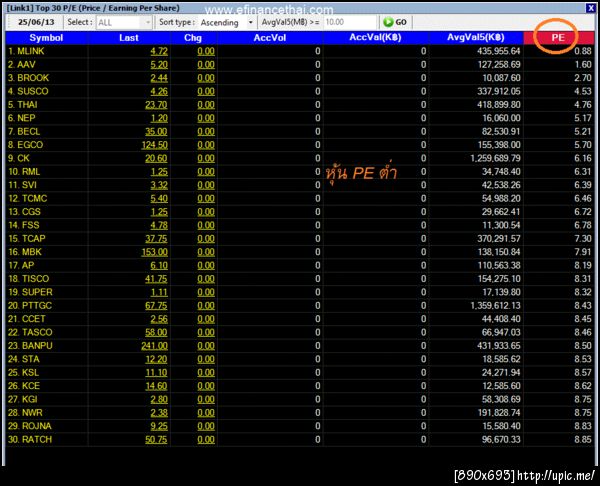The image size is (600, 486).
Task: Sort by the Chg column header
Action: click(x=193, y=38)
